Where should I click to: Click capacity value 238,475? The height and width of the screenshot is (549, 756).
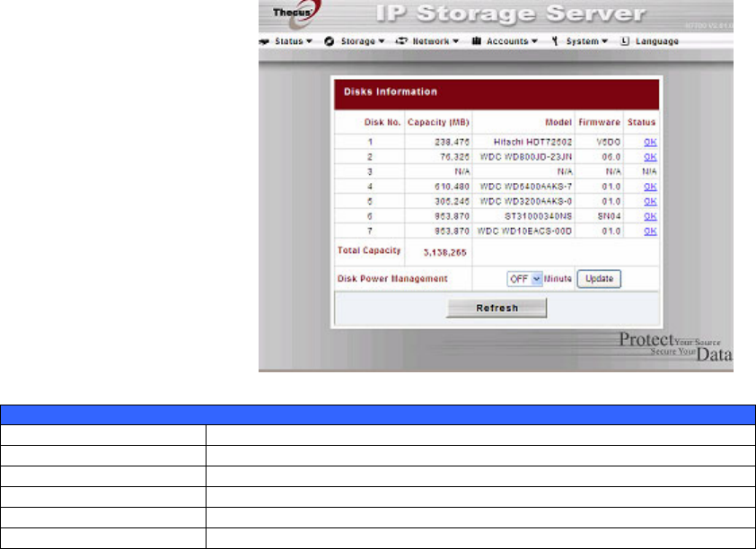point(452,142)
